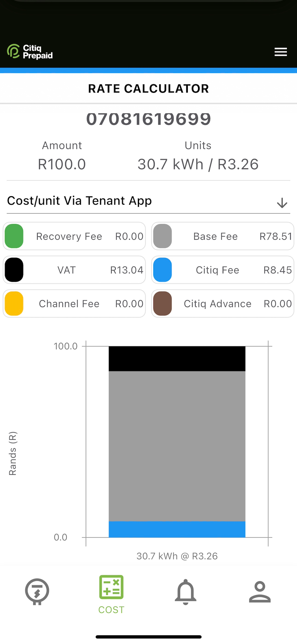This screenshot has width=297, height=644.
Task: Tap the yellow Channel Fee swatch
Action: pyautogui.click(x=14, y=304)
